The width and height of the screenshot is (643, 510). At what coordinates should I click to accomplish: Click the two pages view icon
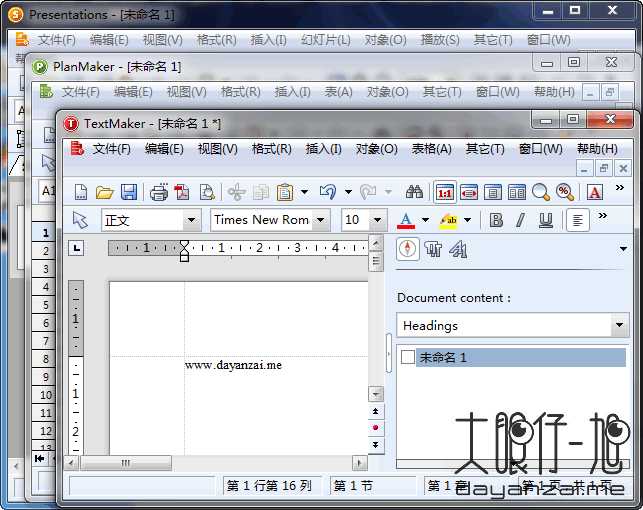517,192
